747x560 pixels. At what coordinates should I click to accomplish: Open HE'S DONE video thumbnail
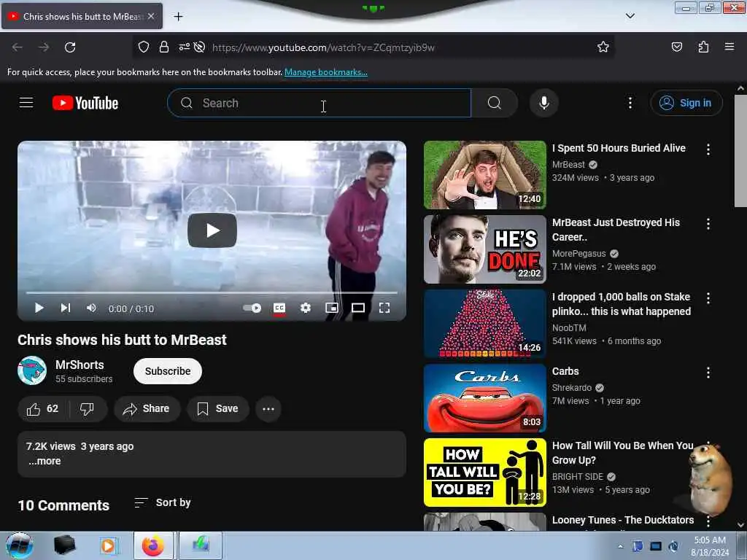point(485,249)
